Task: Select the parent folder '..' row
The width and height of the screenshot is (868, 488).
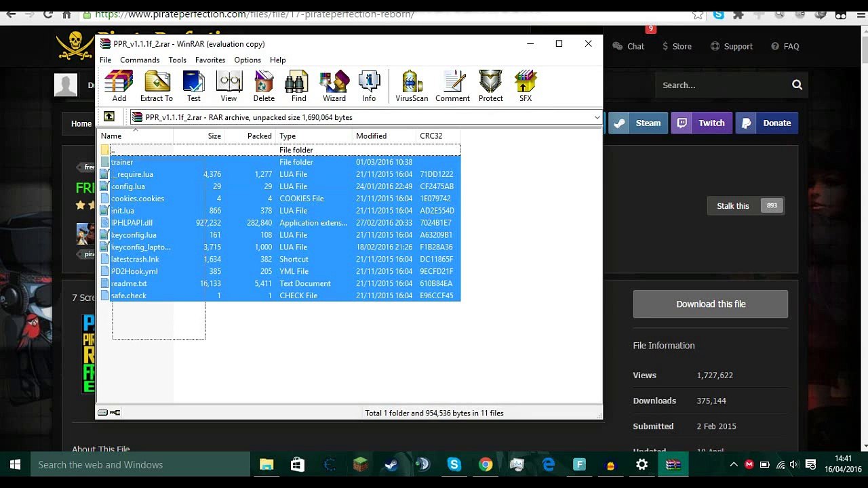Action: tap(279, 150)
